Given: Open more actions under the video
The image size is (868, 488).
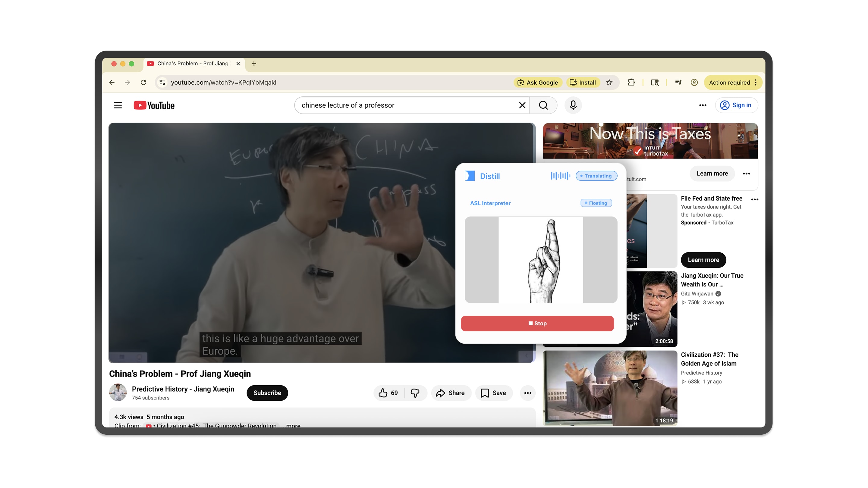Looking at the screenshot, I should click(528, 393).
